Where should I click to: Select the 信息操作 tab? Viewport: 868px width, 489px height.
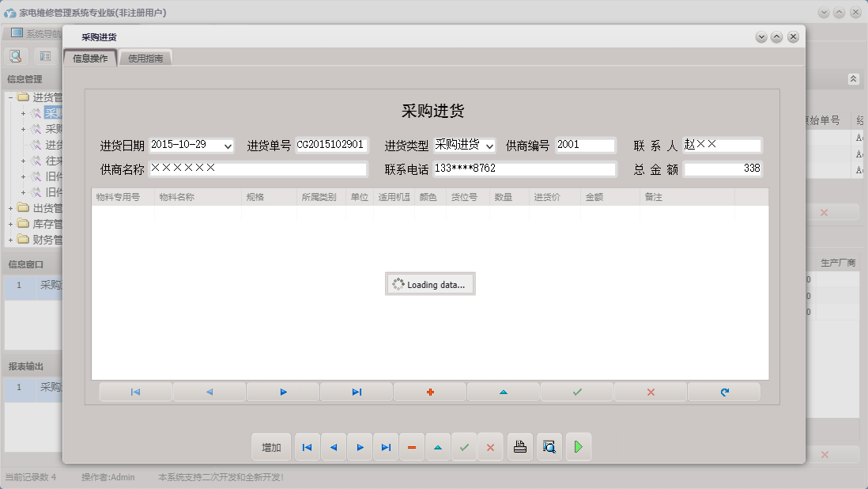[x=90, y=57]
